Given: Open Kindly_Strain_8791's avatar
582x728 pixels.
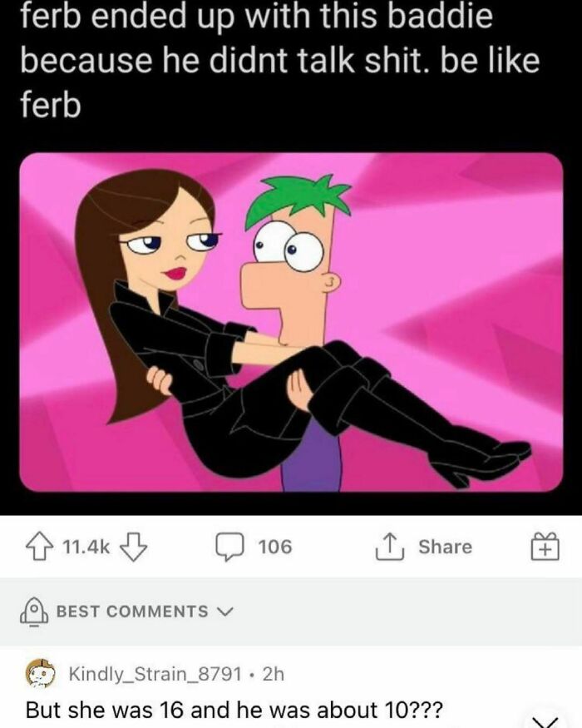Looking at the screenshot, I should click(x=40, y=673).
